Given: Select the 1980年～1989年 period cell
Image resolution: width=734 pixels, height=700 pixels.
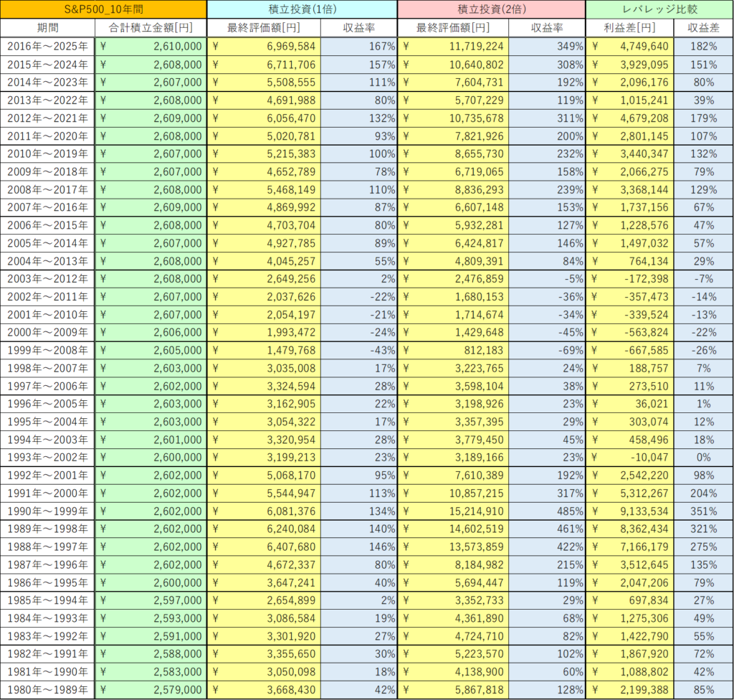Looking at the screenshot, I should coord(47,691).
